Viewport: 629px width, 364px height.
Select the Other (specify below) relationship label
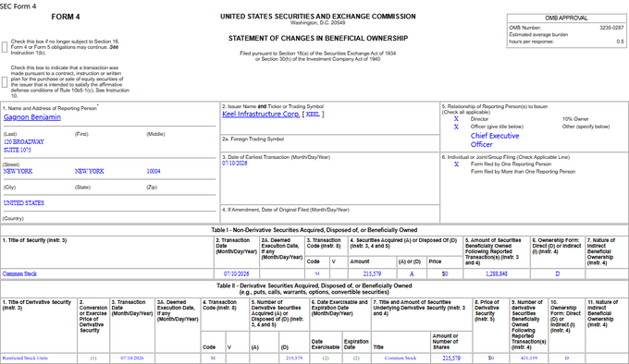586,127
